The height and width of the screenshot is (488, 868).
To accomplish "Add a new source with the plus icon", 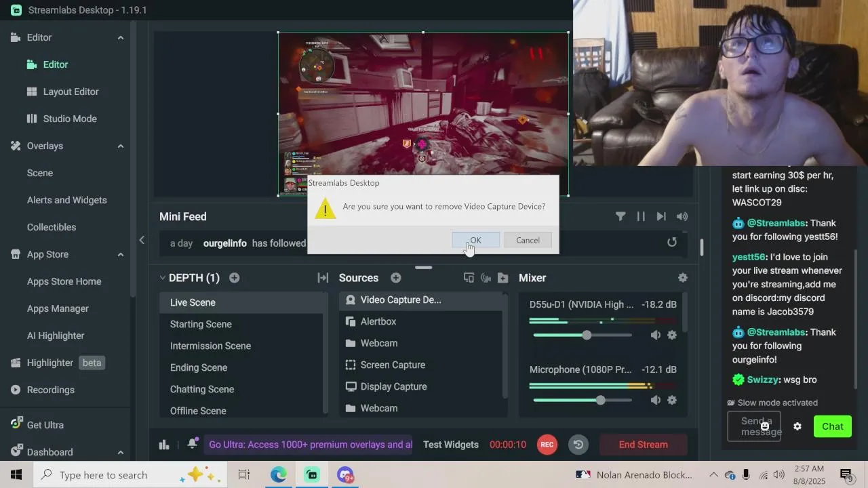I will [x=396, y=278].
